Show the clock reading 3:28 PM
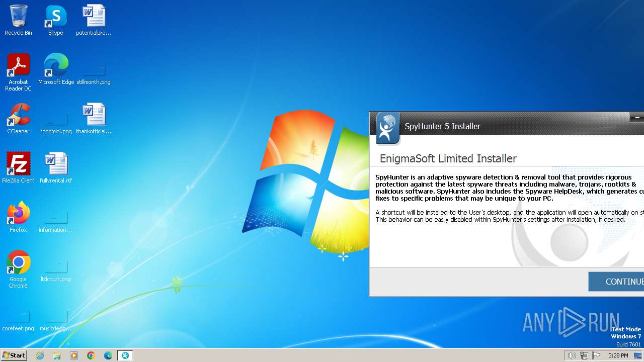The image size is (644, 362). click(x=618, y=355)
